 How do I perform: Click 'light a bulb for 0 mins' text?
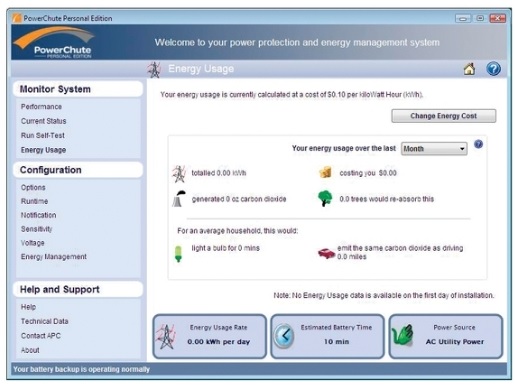coord(225,248)
